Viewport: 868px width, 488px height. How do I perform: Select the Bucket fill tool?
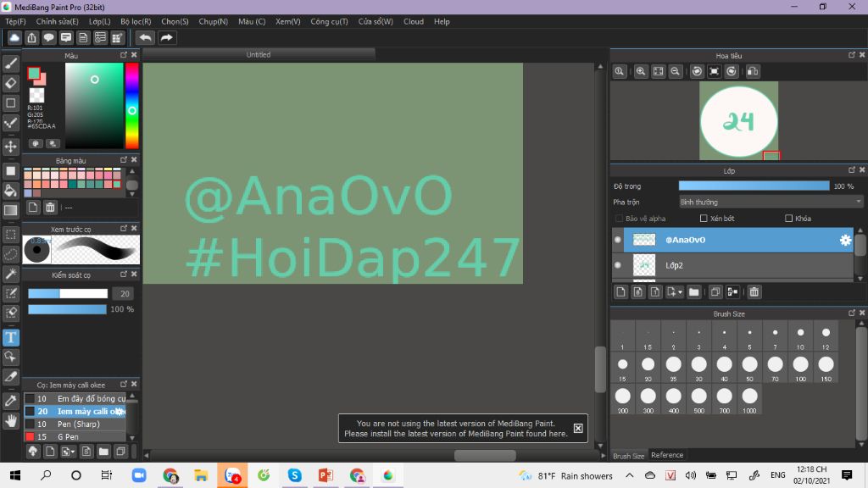tap(10, 191)
